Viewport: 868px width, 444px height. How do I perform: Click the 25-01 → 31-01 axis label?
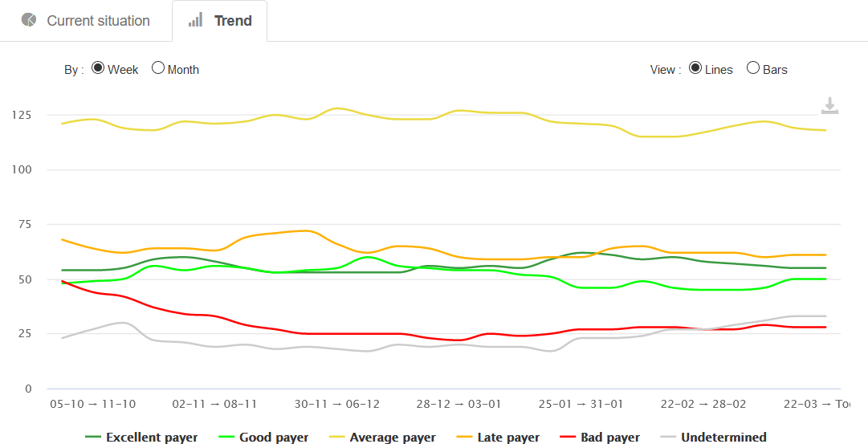tap(581, 404)
